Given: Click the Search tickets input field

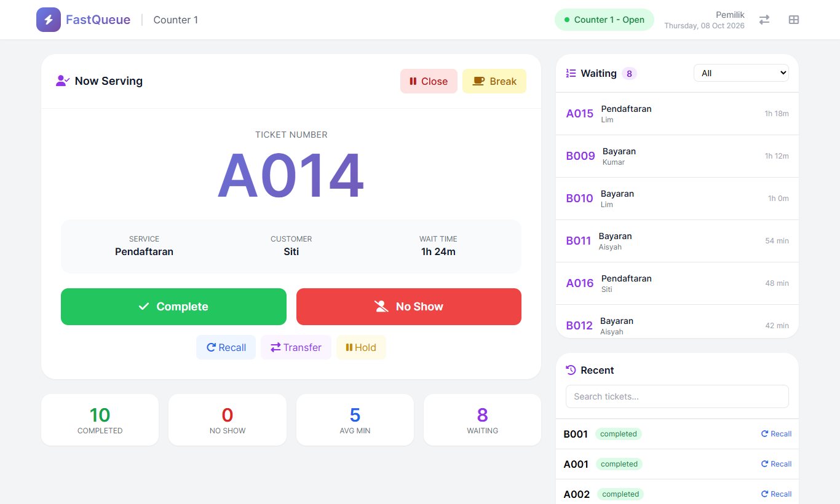Looking at the screenshot, I should tap(677, 396).
